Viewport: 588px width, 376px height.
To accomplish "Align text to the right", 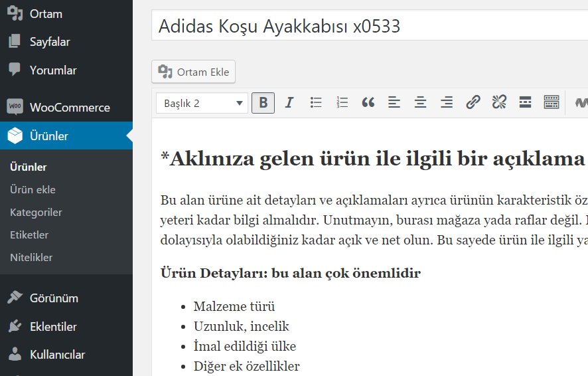I will point(447,103).
